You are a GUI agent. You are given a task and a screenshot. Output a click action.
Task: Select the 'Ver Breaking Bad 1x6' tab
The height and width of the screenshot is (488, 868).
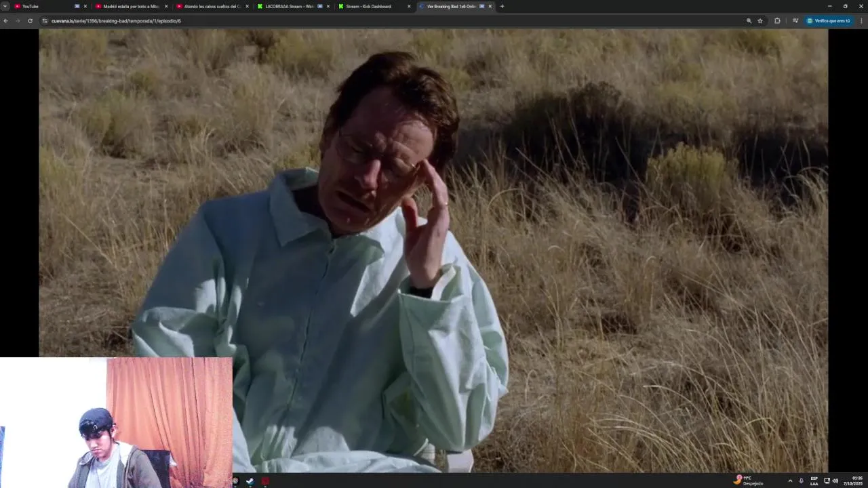point(455,6)
